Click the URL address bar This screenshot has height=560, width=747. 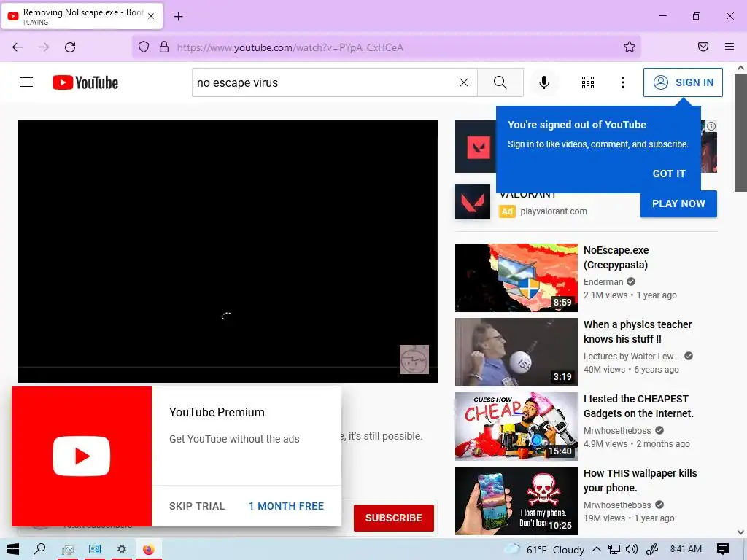click(x=386, y=47)
